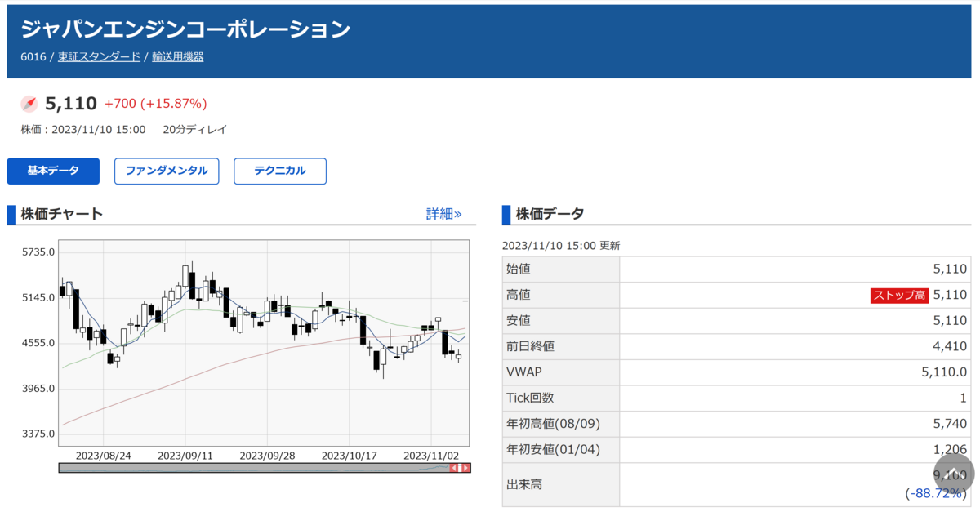The width and height of the screenshot is (980, 512).
Task: Select the 基本データ tab
Action: pos(53,171)
